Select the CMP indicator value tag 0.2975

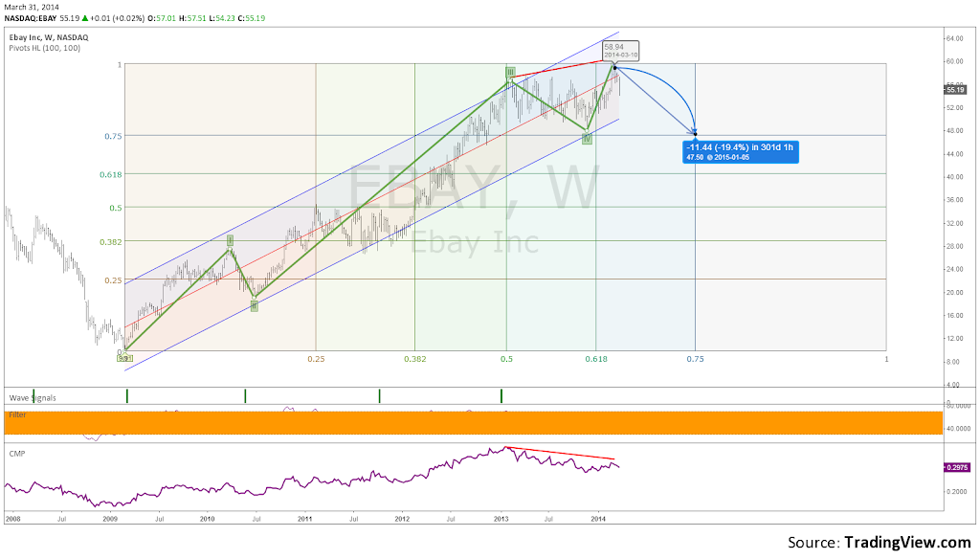(x=956, y=467)
